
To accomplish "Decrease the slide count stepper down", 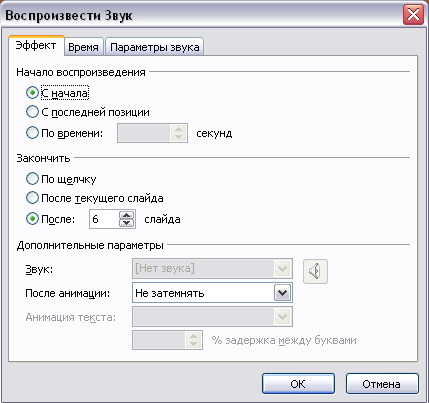I will pos(127,223).
